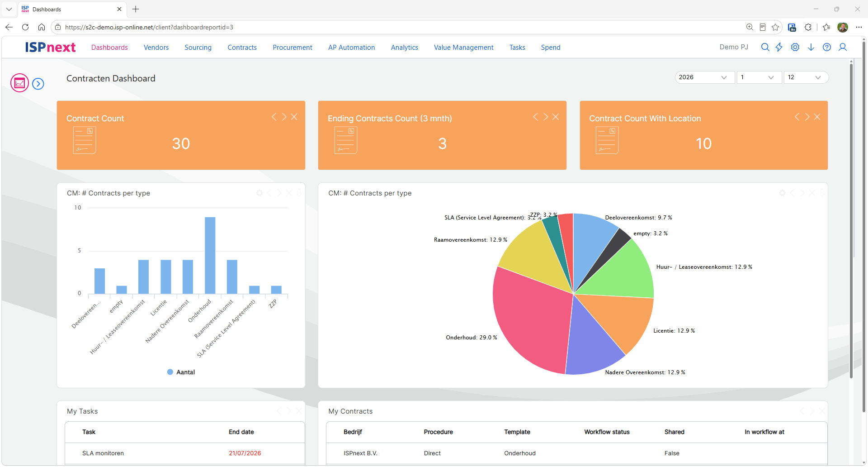Open year dropdown showing 2026
This screenshot has height=467, width=868.
(704, 77)
